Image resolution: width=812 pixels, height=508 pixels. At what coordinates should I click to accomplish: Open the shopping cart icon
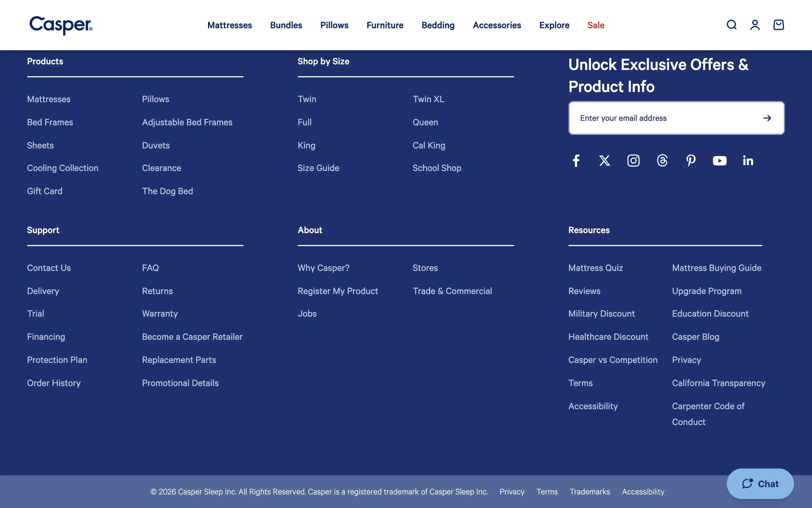tap(778, 25)
